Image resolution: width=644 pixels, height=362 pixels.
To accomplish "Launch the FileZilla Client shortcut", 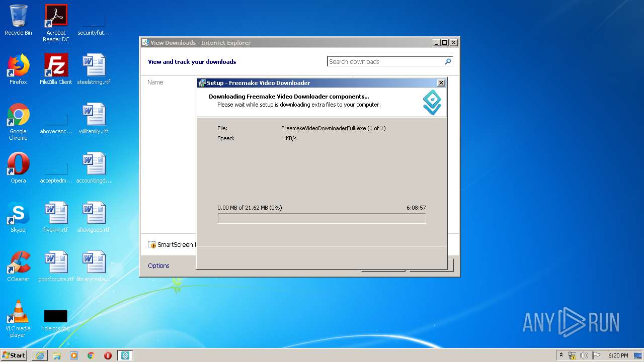I will pos(56,69).
